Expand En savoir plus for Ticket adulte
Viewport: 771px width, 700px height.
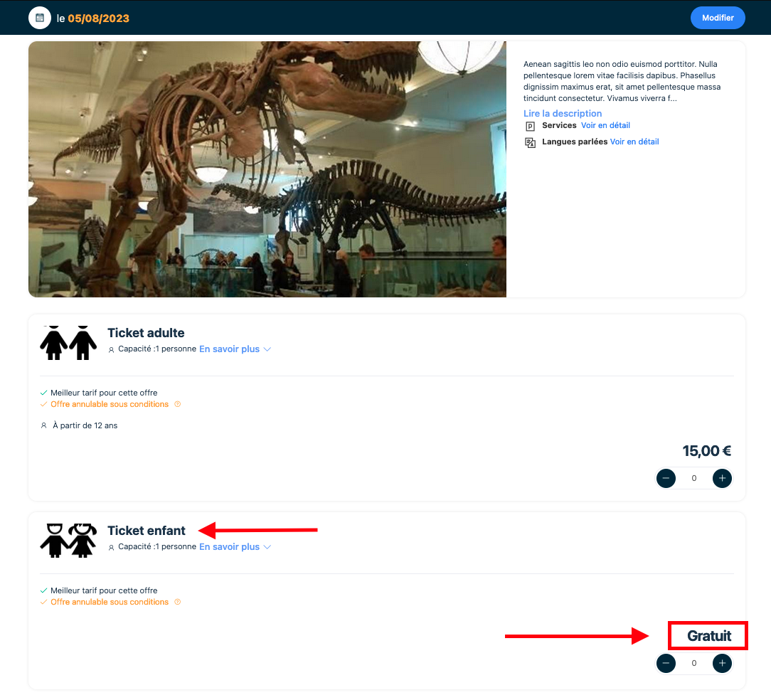click(x=235, y=349)
